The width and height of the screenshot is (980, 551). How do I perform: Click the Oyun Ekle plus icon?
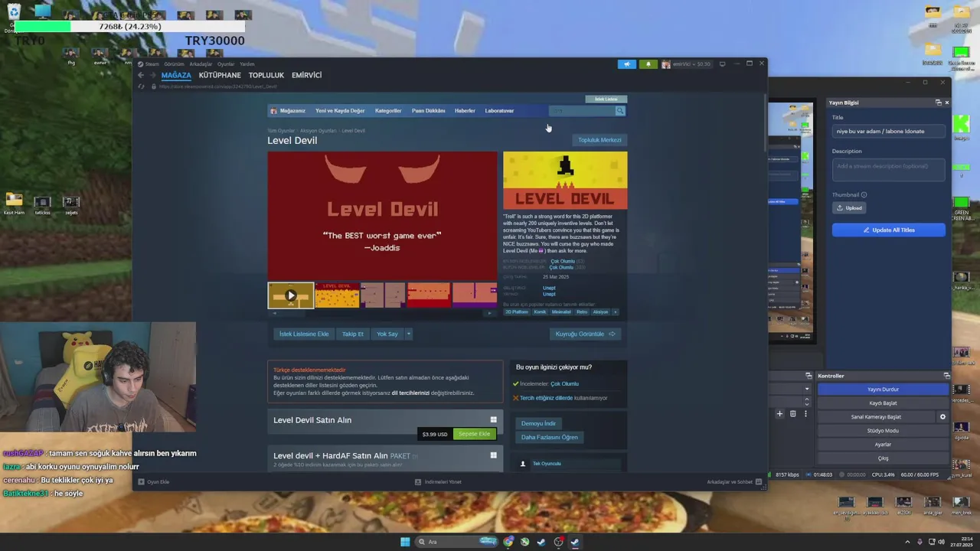click(141, 482)
